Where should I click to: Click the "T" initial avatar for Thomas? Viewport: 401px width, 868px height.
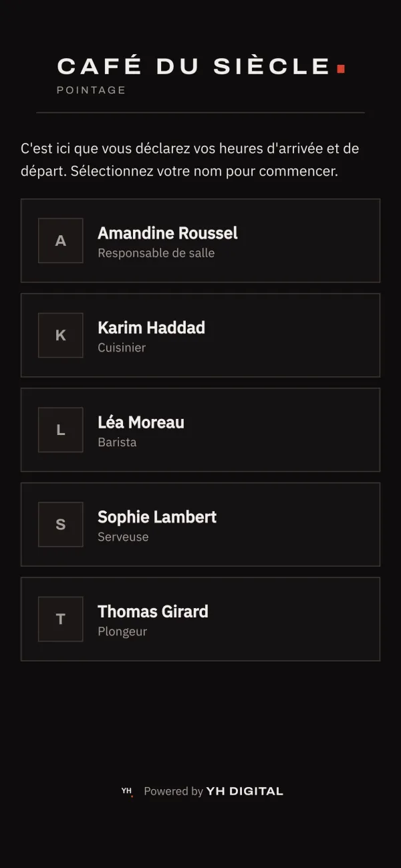(60, 619)
